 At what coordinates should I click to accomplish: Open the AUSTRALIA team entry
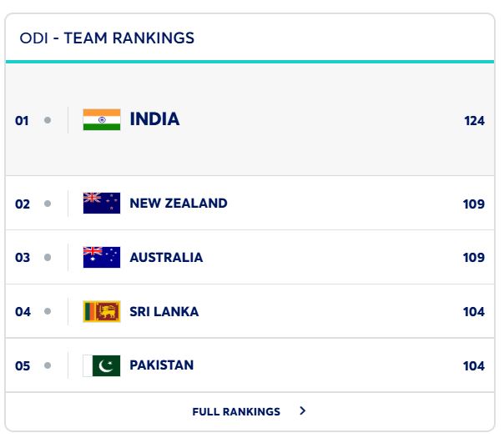tap(166, 257)
